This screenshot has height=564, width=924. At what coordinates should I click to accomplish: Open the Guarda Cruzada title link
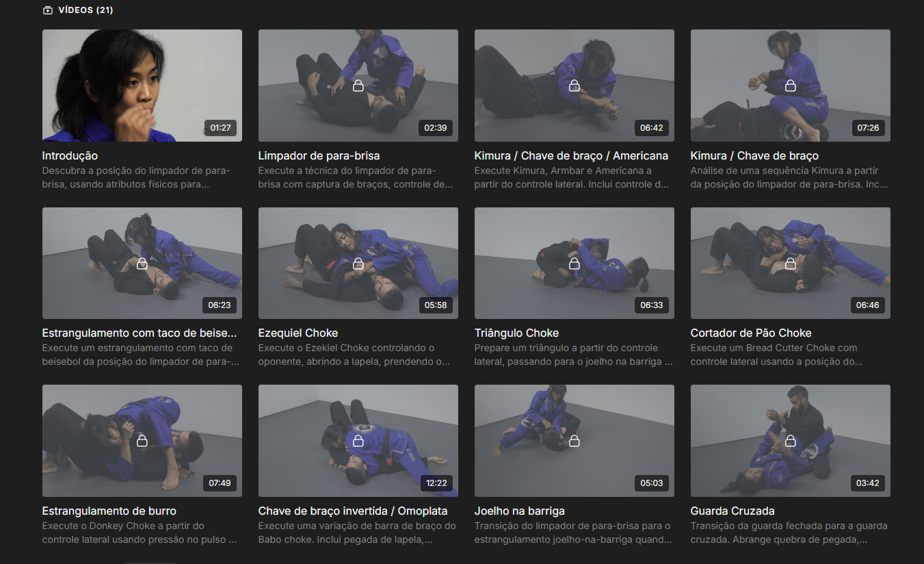(732, 511)
